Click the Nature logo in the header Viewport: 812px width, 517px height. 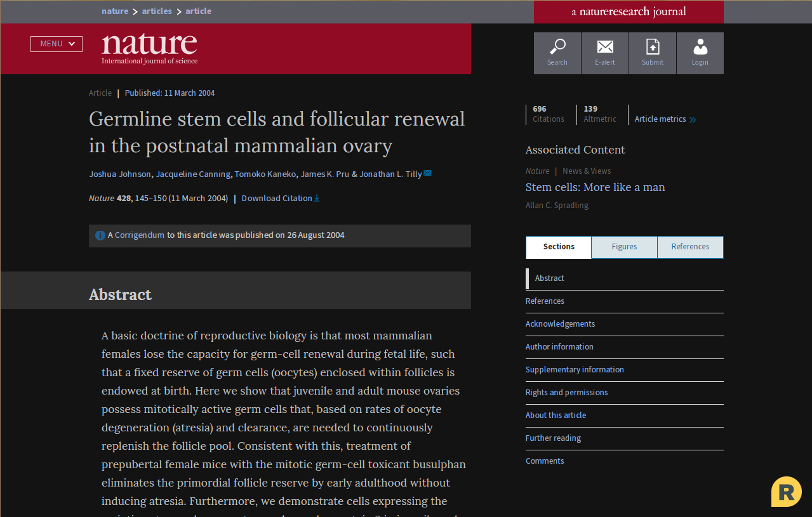tap(149, 48)
